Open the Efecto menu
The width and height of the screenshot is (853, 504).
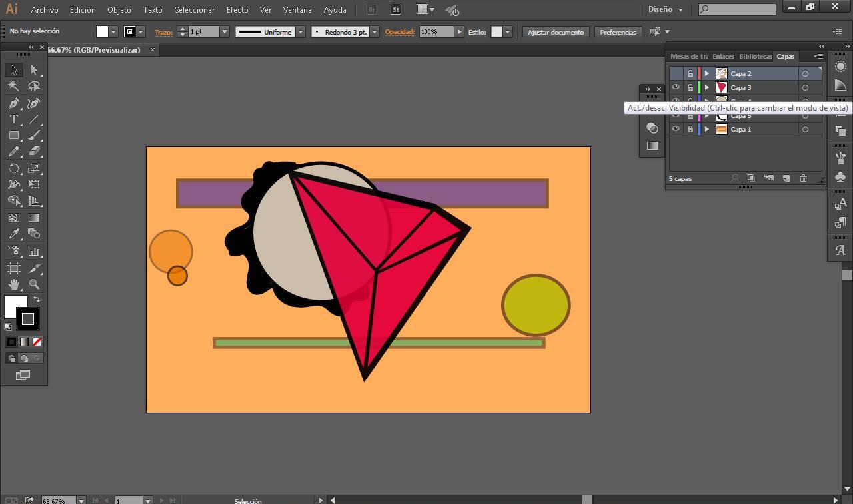click(x=237, y=10)
